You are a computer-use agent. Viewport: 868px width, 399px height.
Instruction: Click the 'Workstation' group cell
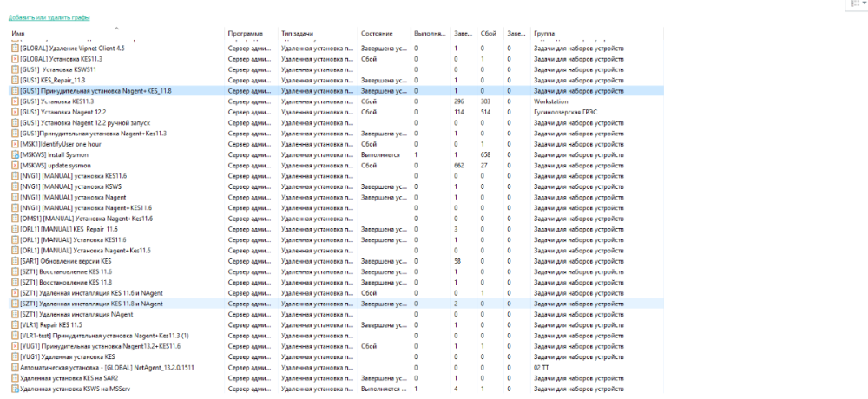pos(551,101)
